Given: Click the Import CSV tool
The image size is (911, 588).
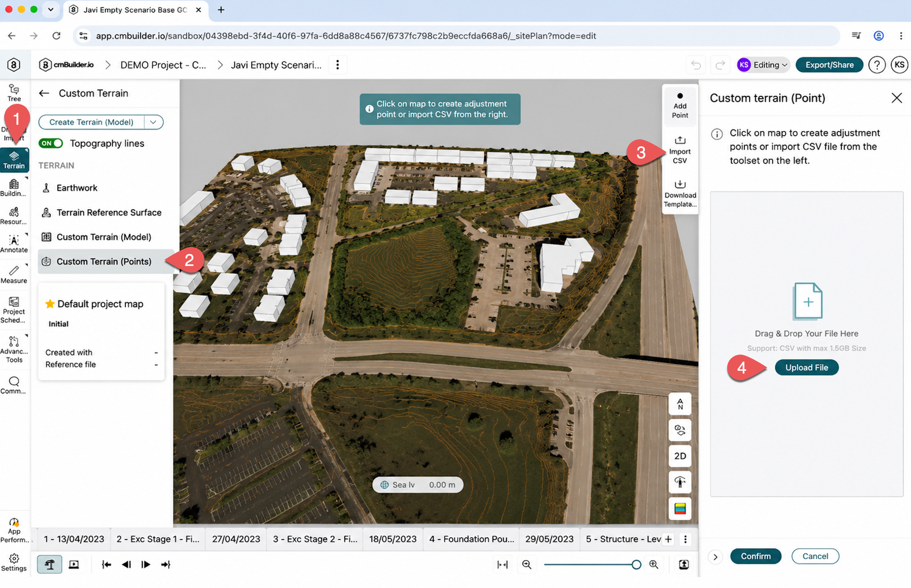Looking at the screenshot, I should click(680, 151).
